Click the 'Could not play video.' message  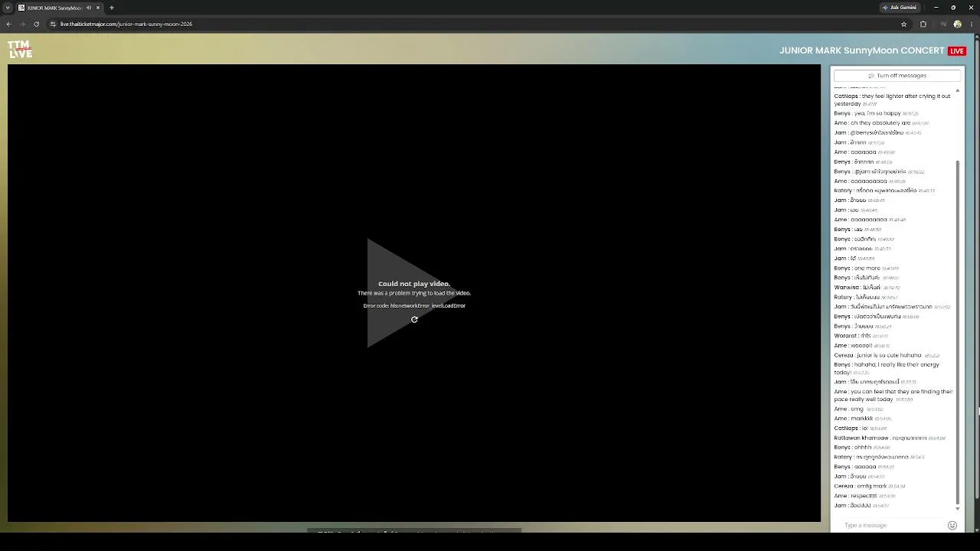(414, 284)
